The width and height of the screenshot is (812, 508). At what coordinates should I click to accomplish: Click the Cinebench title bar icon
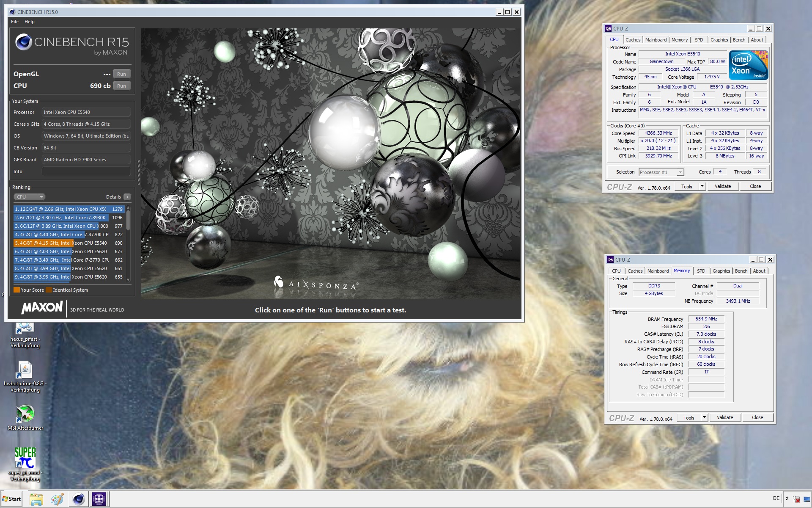(12, 12)
